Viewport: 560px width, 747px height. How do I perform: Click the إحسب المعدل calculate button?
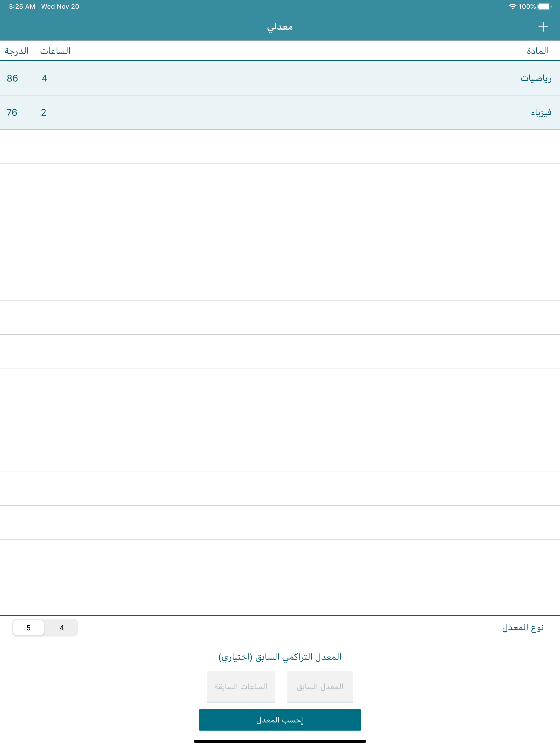[280, 720]
